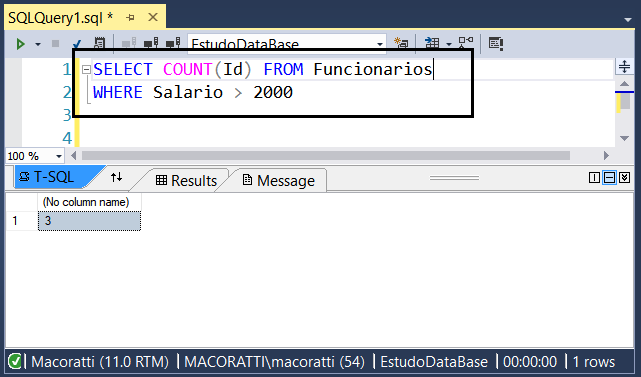Open the document tab list dropdown arrow
The width and height of the screenshot is (641, 377).
[x=628, y=20]
